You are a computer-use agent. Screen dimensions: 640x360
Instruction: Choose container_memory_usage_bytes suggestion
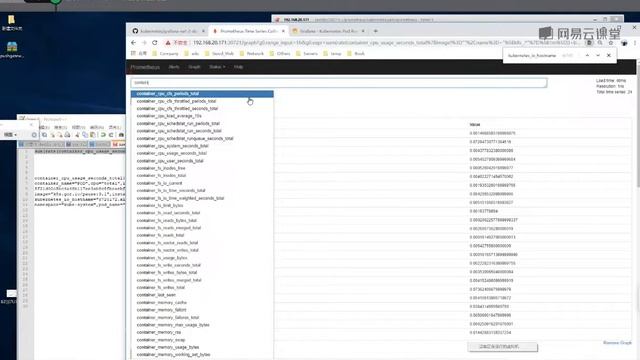tap(202, 347)
